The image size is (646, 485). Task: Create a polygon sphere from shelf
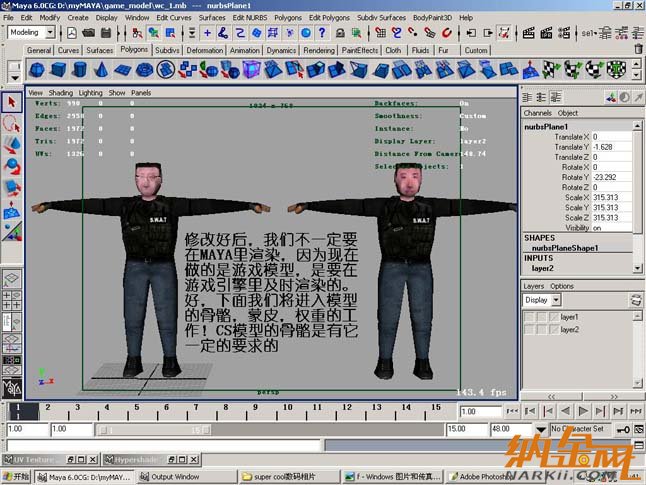(x=37, y=70)
